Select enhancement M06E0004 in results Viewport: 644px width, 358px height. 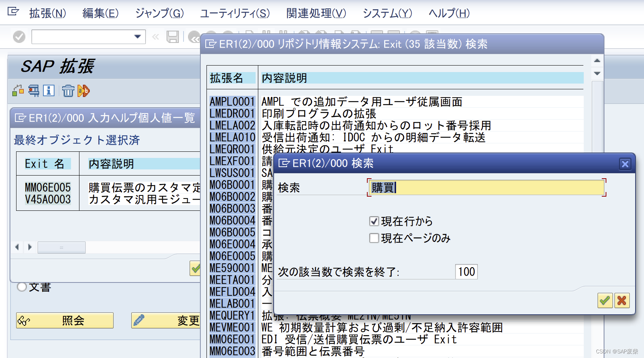click(x=232, y=244)
